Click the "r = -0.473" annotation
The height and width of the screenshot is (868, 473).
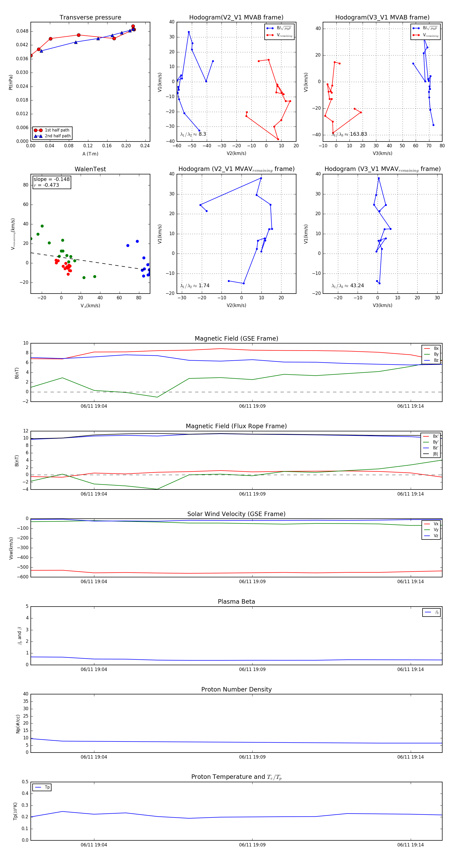click(x=46, y=185)
